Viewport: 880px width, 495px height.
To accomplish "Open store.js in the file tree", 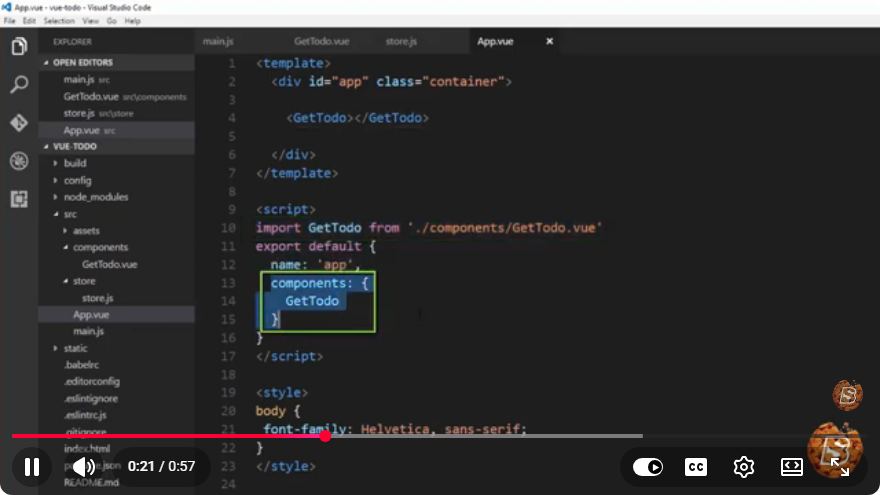I will (x=98, y=298).
